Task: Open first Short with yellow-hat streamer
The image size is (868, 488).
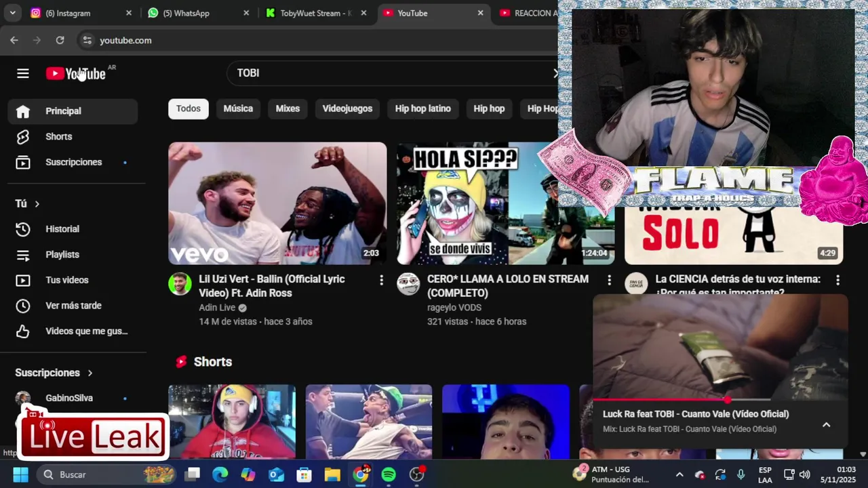Action: (x=232, y=422)
